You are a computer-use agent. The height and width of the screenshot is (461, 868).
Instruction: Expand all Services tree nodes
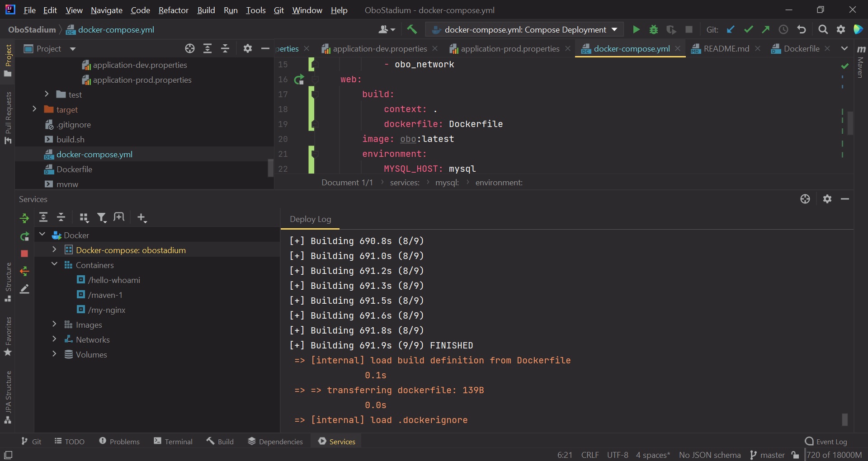[x=43, y=217]
